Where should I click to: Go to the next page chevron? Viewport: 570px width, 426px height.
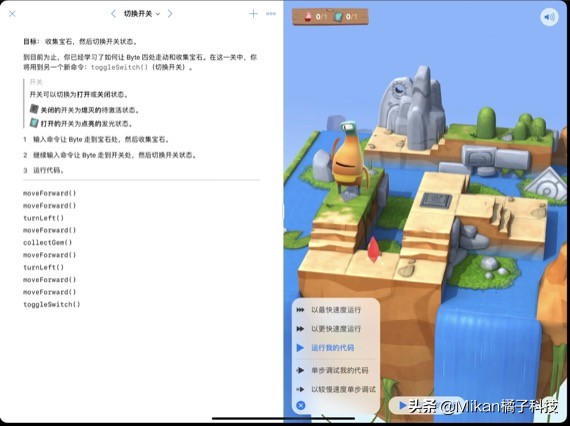(170, 14)
